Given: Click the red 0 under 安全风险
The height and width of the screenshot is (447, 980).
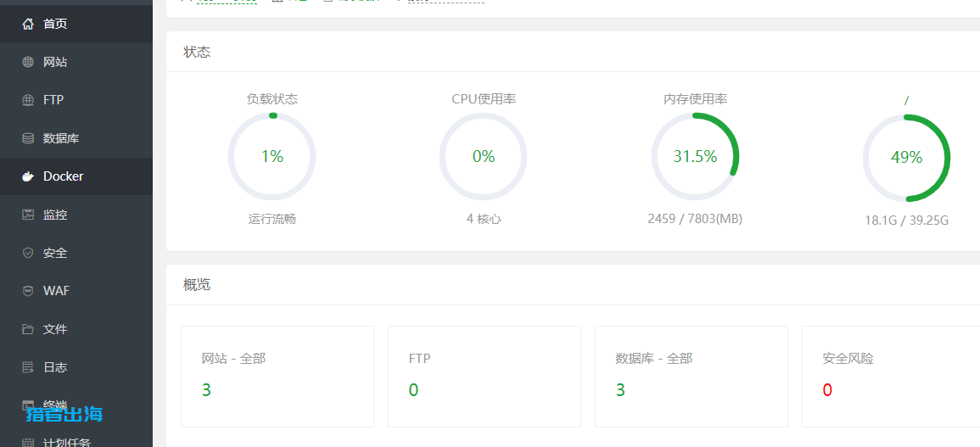Looking at the screenshot, I should click(827, 390).
